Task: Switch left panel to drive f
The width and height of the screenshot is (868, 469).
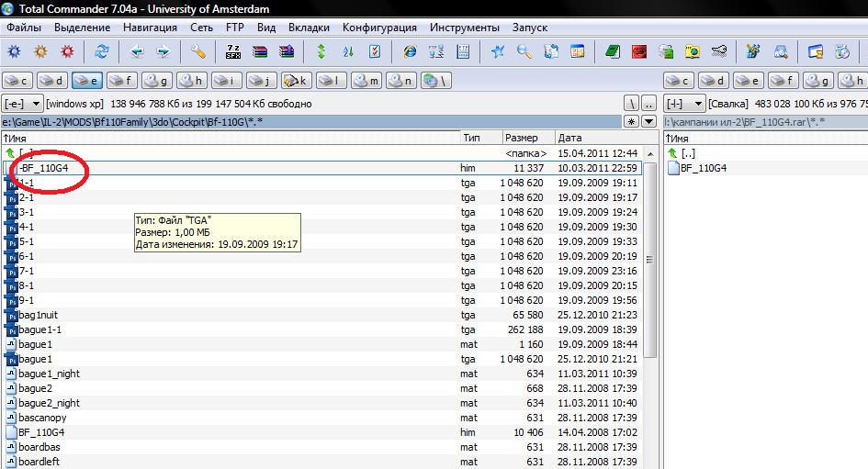Action: pyautogui.click(x=122, y=81)
